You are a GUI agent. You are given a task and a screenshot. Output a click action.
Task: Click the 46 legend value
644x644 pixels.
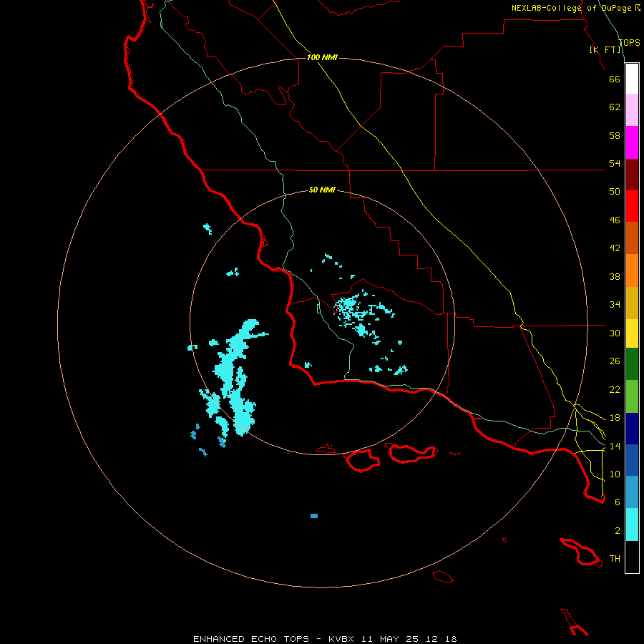pos(615,220)
